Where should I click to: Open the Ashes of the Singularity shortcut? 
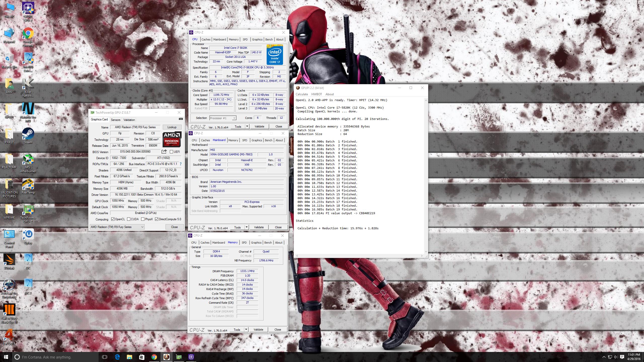click(x=9, y=289)
